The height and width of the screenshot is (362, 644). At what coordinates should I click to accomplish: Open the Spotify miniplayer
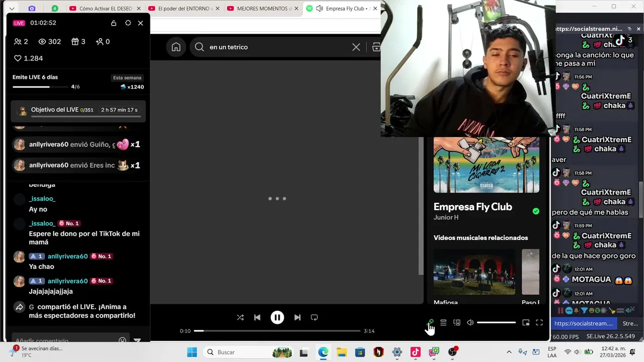tap(526, 323)
